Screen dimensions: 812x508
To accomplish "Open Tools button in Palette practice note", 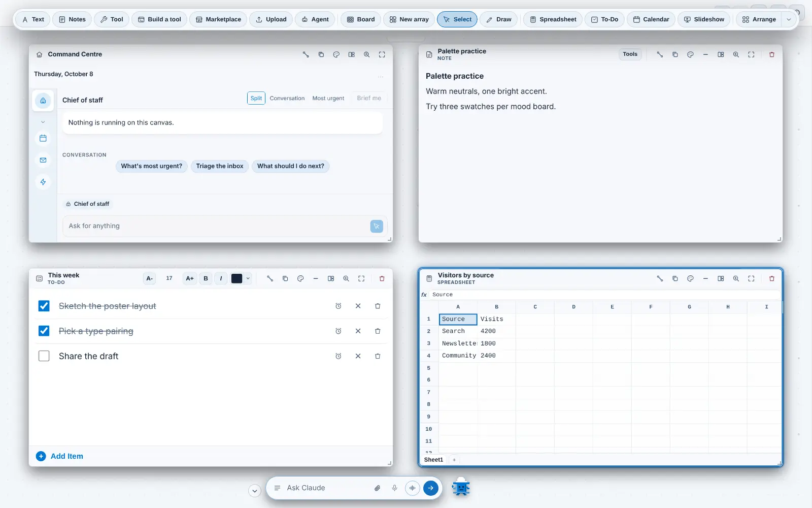I will coord(630,54).
